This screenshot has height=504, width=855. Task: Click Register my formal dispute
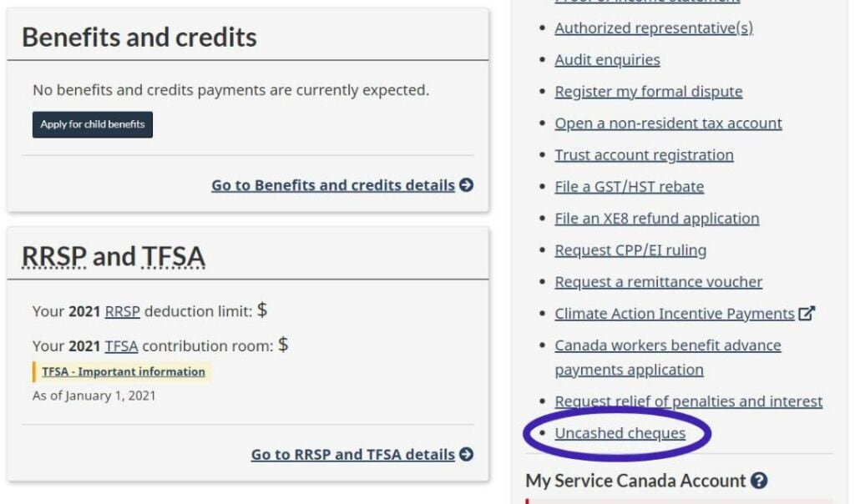(x=649, y=91)
